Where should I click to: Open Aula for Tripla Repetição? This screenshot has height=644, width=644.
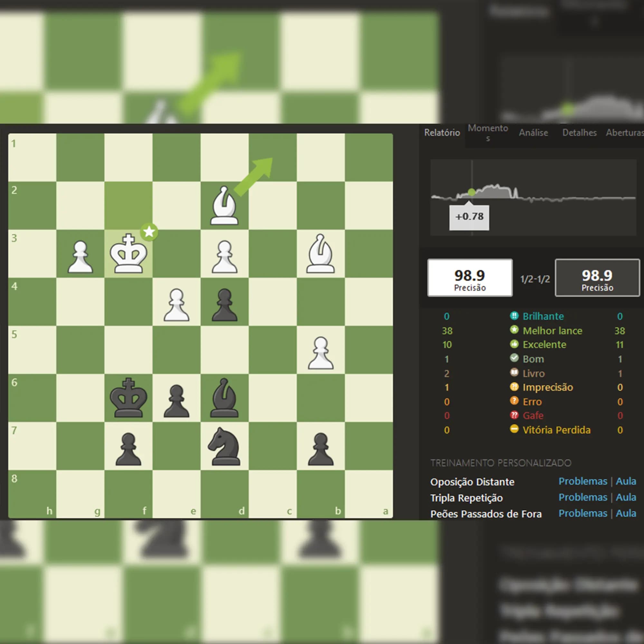click(626, 497)
